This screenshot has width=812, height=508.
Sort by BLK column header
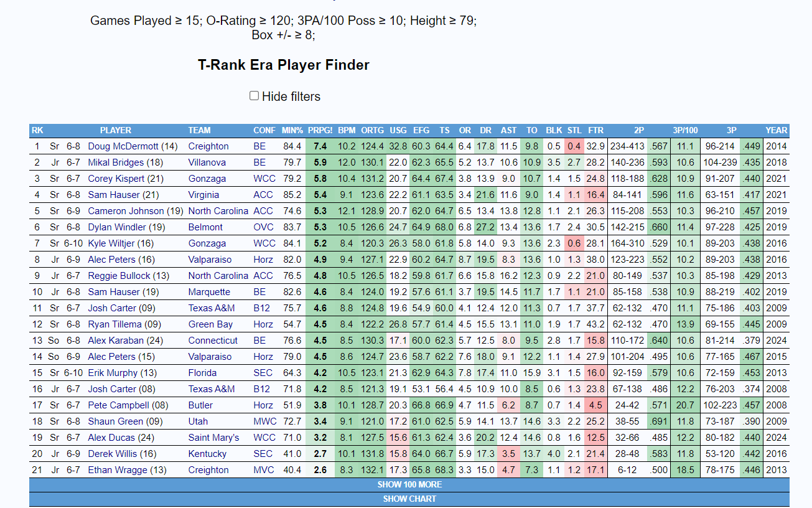click(x=554, y=130)
